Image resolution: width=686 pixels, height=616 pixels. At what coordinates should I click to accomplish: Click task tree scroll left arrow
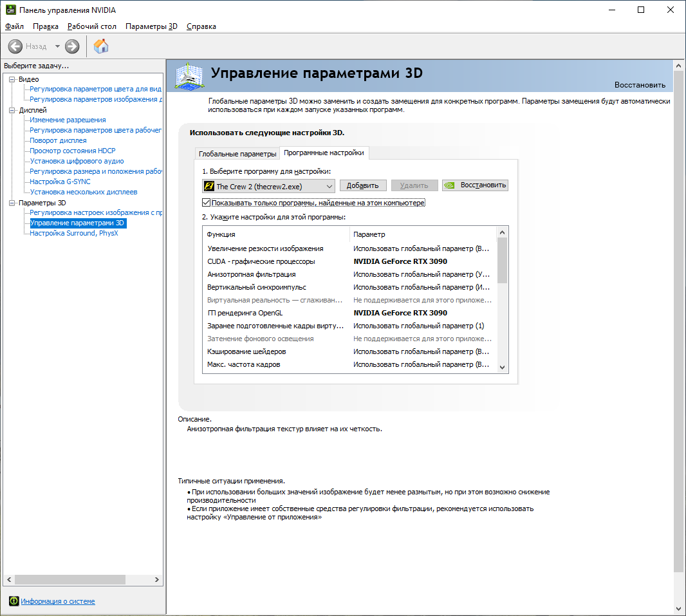point(9,579)
